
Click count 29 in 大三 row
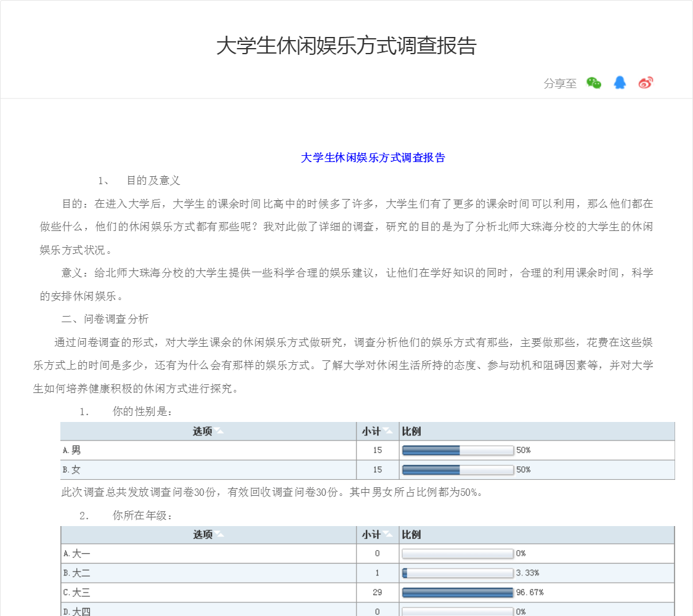coord(377,593)
